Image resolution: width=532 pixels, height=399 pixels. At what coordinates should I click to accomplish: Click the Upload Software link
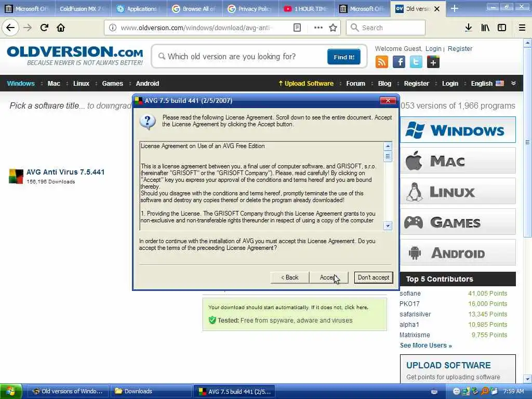pyautogui.click(x=306, y=84)
